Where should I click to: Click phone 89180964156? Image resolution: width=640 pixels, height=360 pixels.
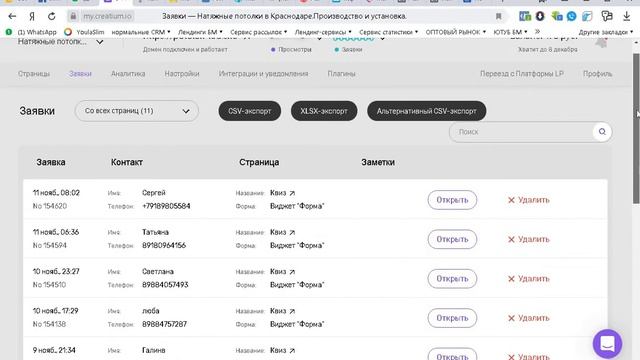tap(164, 245)
